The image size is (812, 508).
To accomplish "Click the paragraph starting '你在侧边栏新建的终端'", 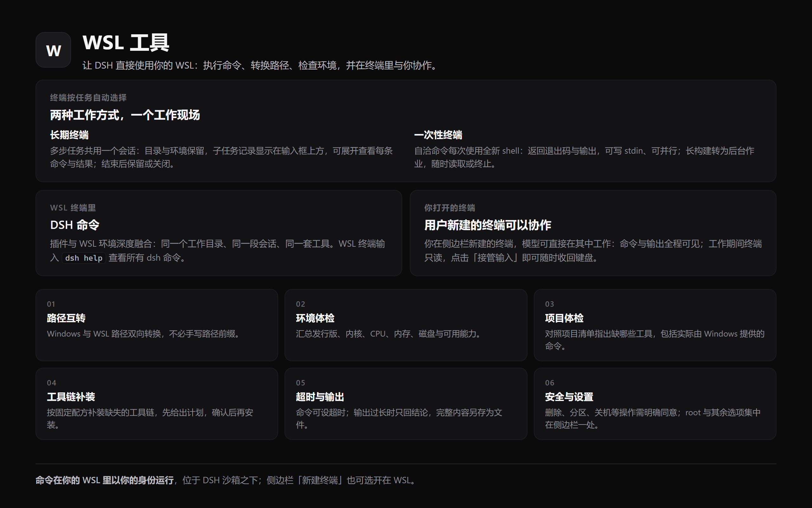I will tap(593, 251).
